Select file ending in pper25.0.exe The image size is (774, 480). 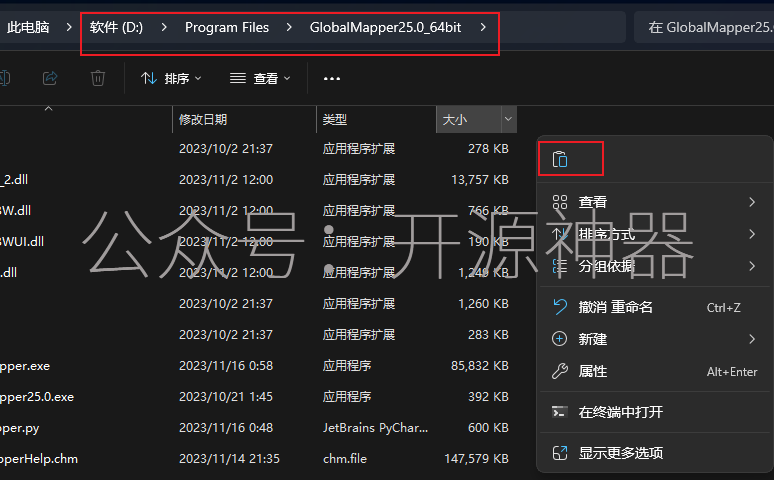click(37, 397)
